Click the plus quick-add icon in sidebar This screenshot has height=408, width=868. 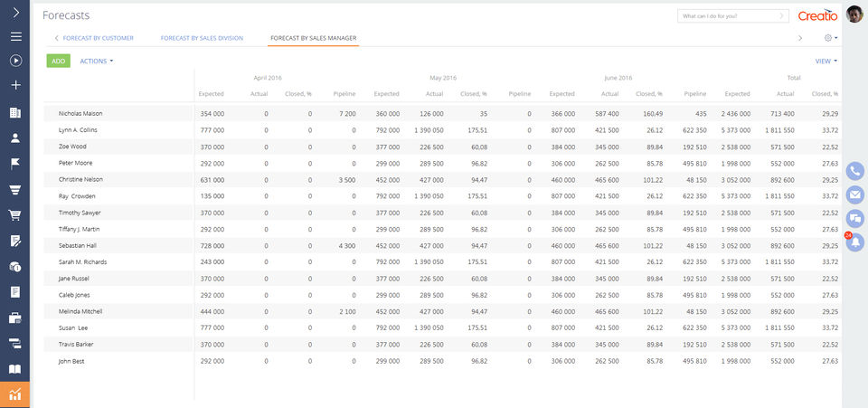pos(14,86)
